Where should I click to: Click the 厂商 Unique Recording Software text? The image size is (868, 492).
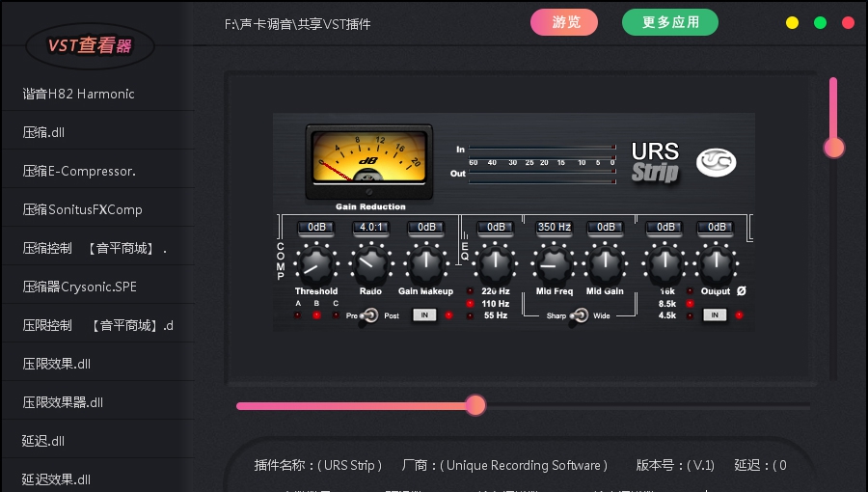[504, 465]
